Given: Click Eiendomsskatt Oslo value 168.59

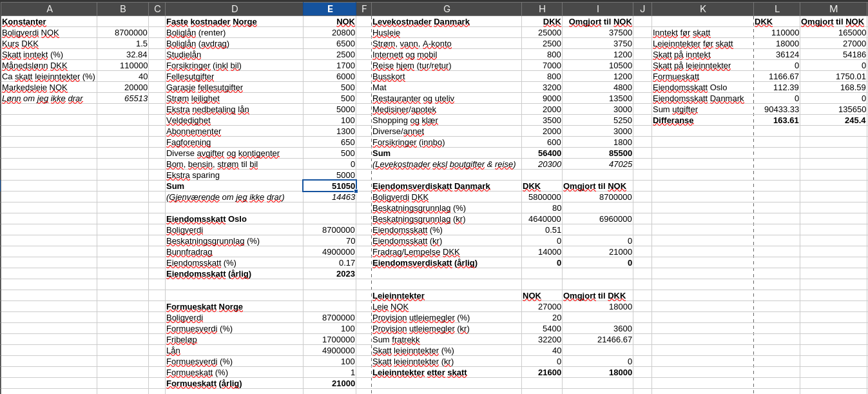Looking at the screenshot, I should pyautogui.click(x=833, y=87).
